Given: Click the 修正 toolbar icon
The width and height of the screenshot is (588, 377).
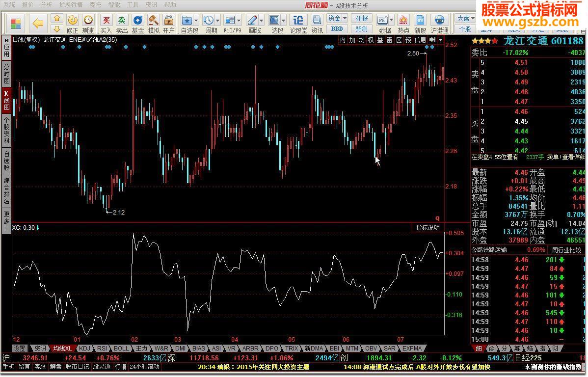Looking at the screenshot, I should point(72,24).
